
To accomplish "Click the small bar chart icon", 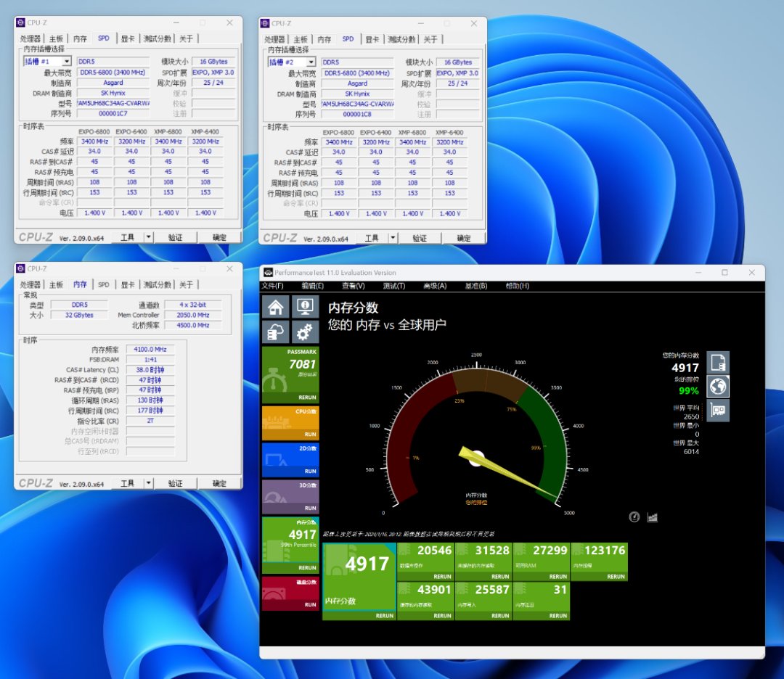I will tap(652, 517).
